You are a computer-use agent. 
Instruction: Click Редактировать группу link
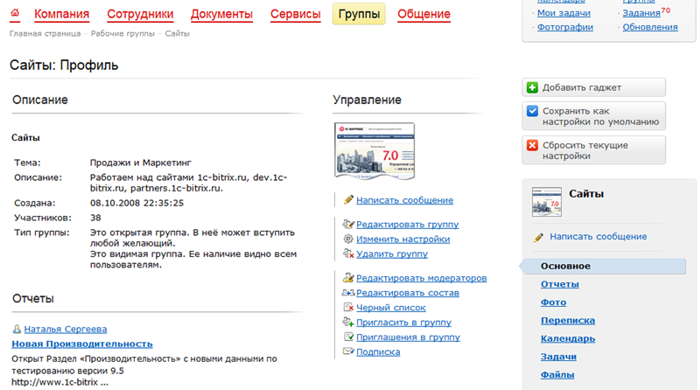pyautogui.click(x=407, y=224)
